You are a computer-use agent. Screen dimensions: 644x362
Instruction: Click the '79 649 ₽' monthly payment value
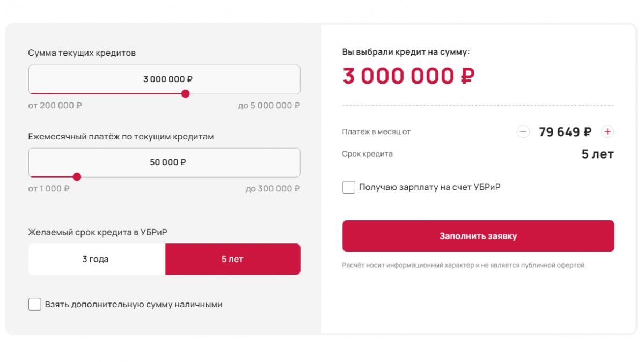click(x=566, y=131)
